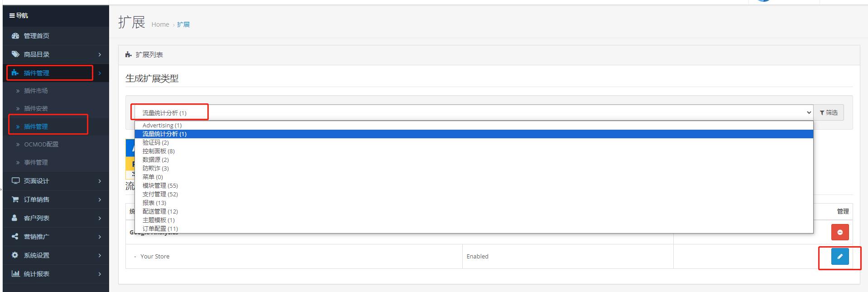The width and height of the screenshot is (868, 292).
Task: Click the user icon for 客户列表
Action: point(14,218)
